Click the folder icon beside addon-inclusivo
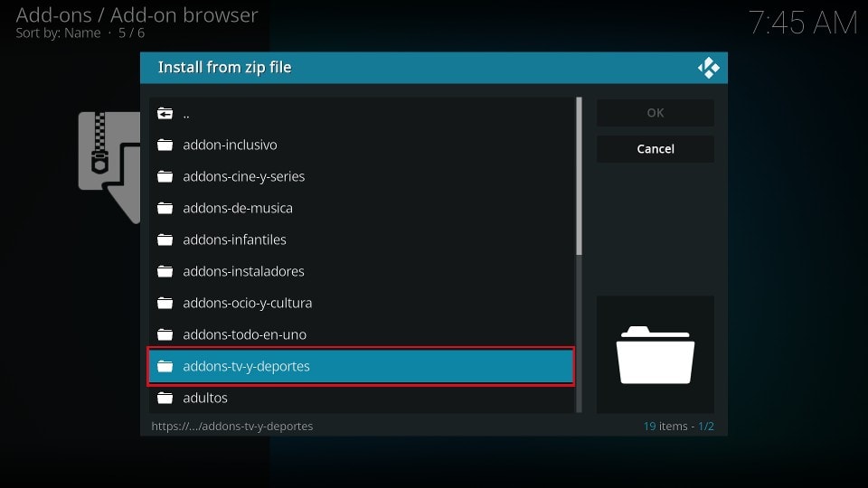 pyautogui.click(x=165, y=145)
